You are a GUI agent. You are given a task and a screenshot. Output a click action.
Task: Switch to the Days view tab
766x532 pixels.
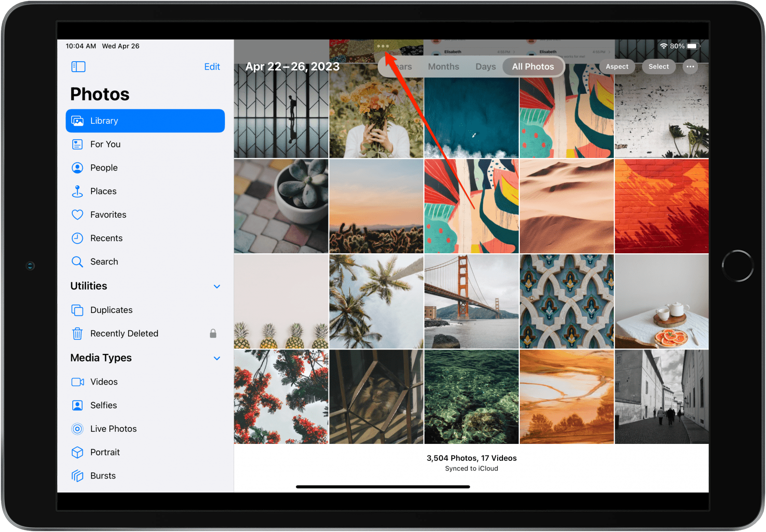[x=485, y=67]
